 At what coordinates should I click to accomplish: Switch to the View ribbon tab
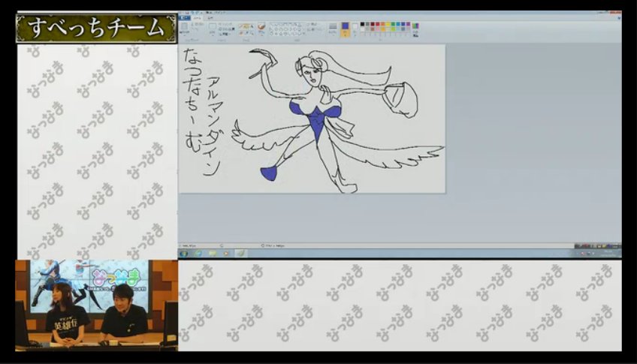tap(210, 18)
